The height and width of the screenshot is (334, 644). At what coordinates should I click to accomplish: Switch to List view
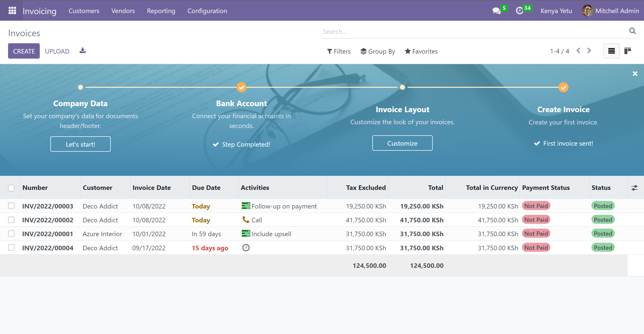[611, 51]
